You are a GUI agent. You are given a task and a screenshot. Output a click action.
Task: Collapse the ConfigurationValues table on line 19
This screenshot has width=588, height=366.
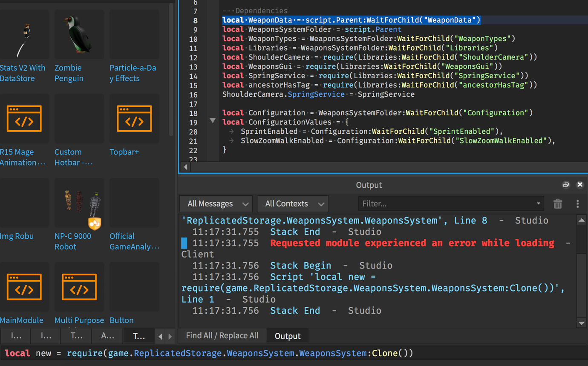point(213,121)
